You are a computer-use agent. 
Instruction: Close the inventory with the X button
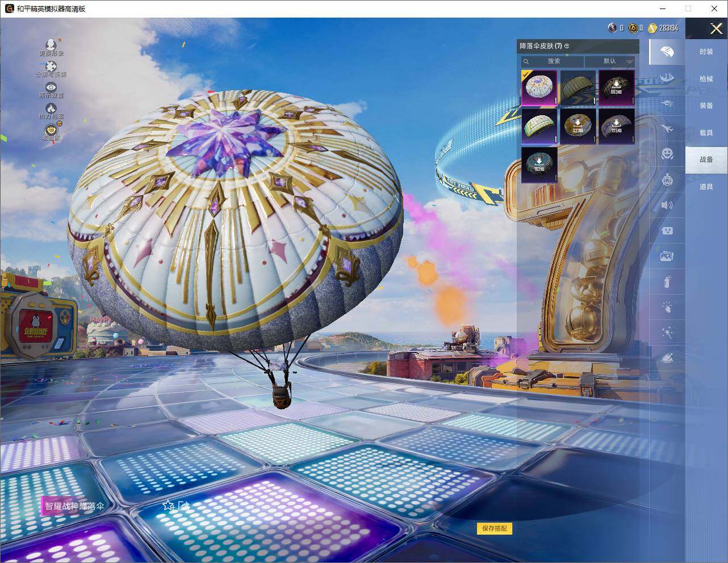[x=716, y=28]
